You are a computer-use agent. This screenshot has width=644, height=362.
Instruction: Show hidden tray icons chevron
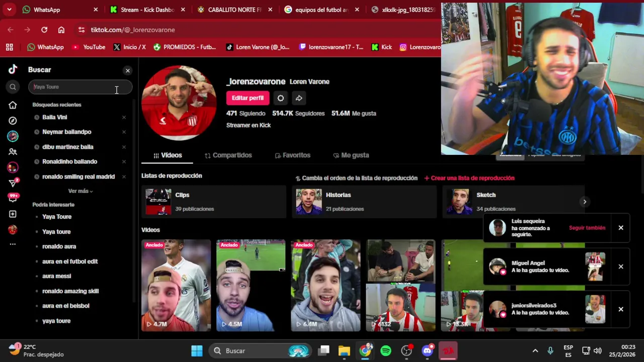535,351
